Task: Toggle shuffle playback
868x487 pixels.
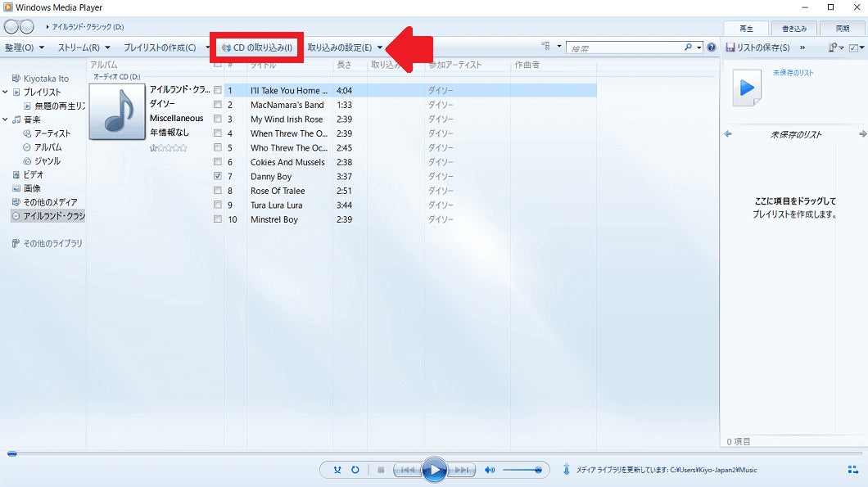Action: tap(337, 470)
